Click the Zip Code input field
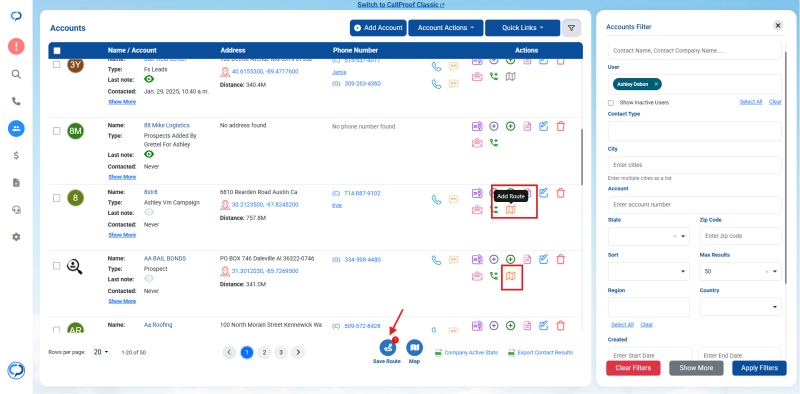 [x=740, y=236]
